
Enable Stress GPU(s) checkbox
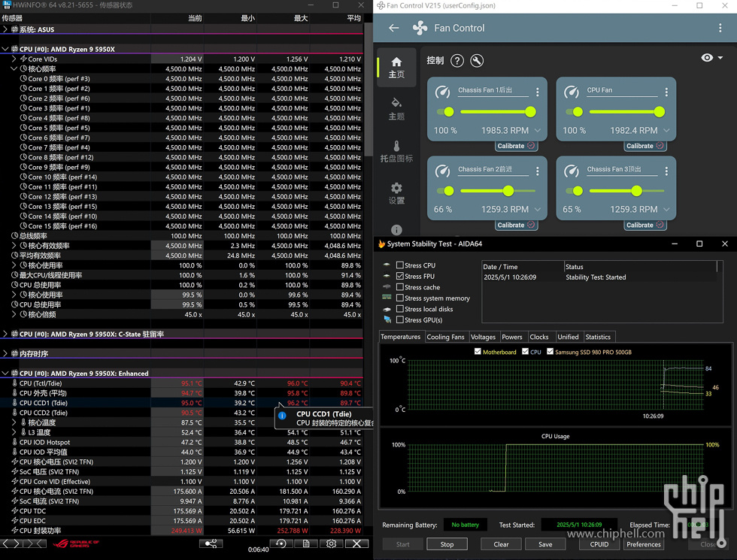point(400,320)
